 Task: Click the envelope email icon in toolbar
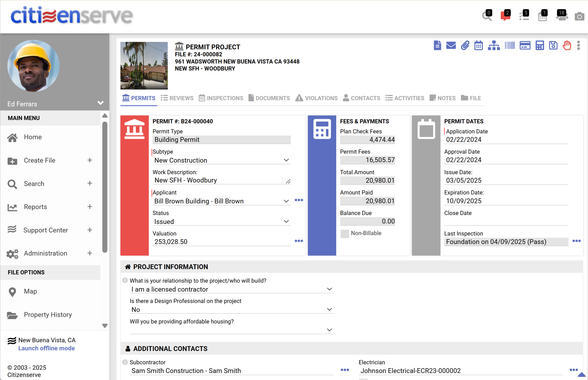[x=451, y=45]
